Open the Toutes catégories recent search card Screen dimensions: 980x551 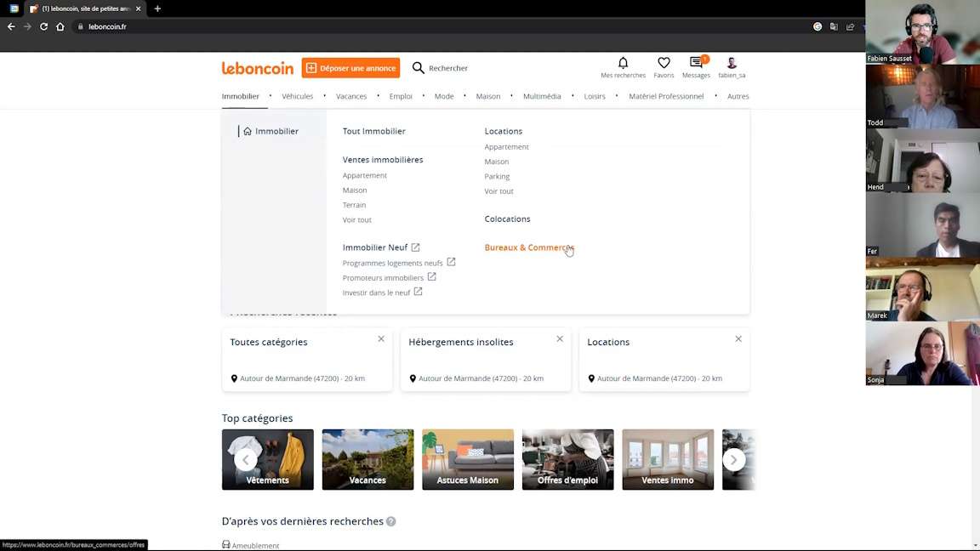(x=307, y=361)
